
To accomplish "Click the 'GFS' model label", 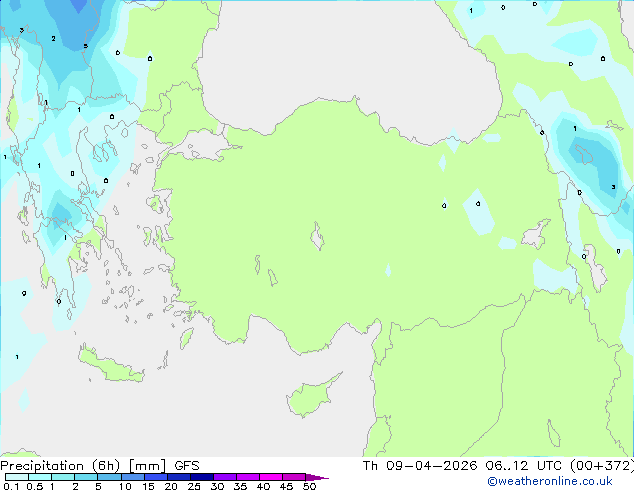I will tap(187, 466).
